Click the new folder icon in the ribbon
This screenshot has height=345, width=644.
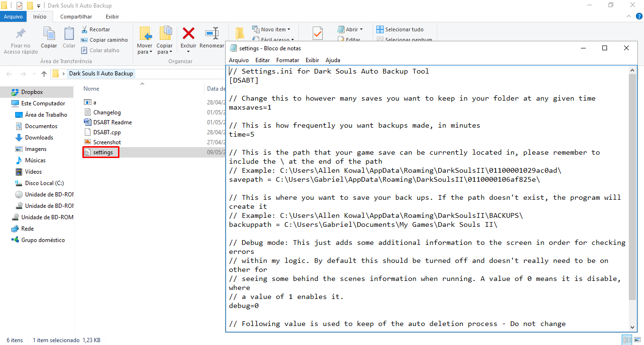click(240, 33)
